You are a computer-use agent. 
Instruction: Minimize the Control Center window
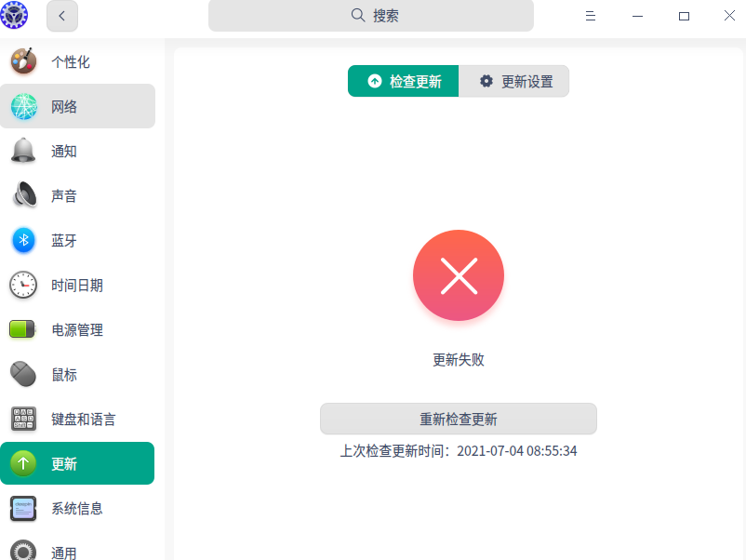click(637, 16)
